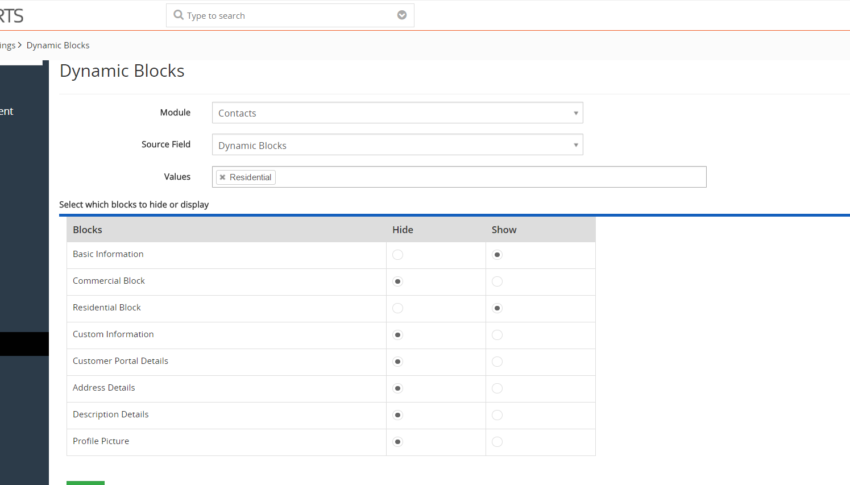Remove the Residential value tag

(x=222, y=177)
